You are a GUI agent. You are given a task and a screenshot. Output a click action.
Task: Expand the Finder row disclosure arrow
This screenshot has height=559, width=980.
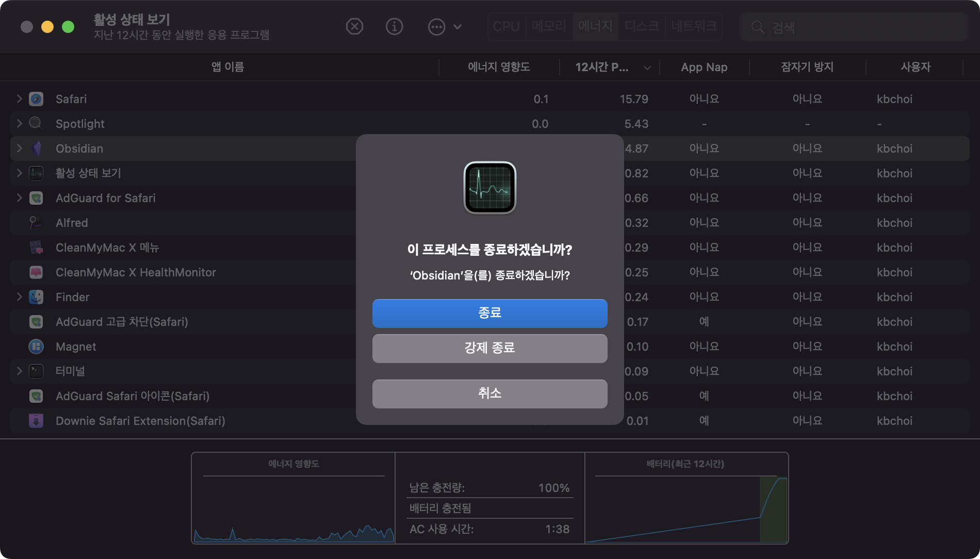(20, 297)
